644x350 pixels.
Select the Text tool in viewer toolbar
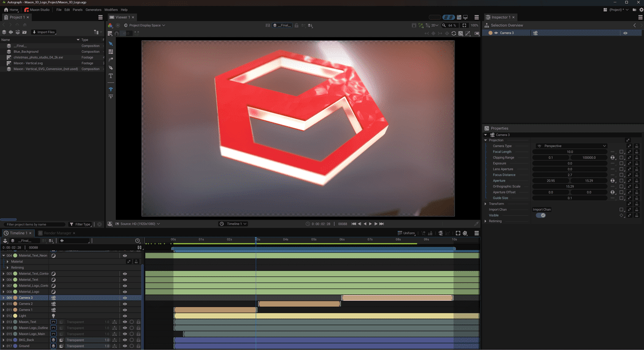[x=111, y=76]
